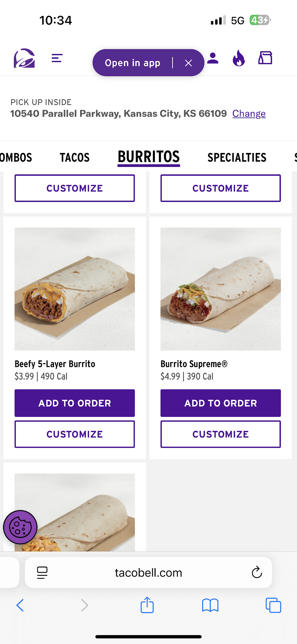The width and height of the screenshot is (297, 644).
Task: Reload the tacobell.com page
Action: point(257,573)
